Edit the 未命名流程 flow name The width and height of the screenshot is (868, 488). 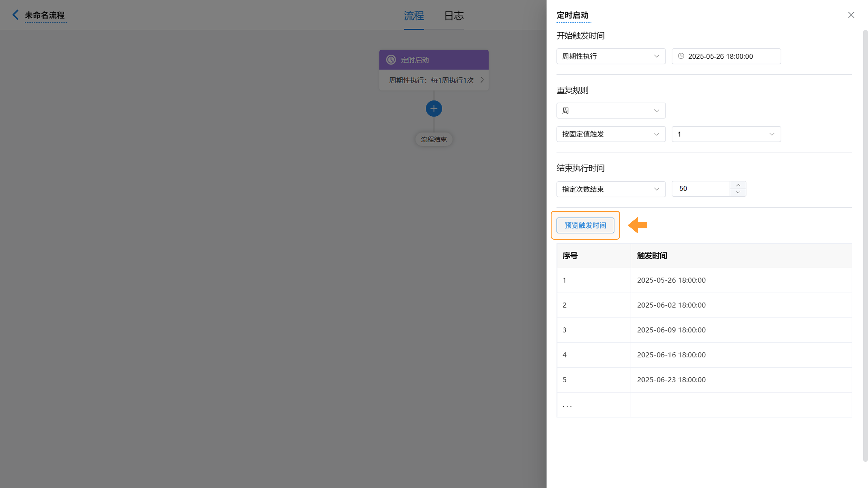pyautogui.click(x=45, y=15)
